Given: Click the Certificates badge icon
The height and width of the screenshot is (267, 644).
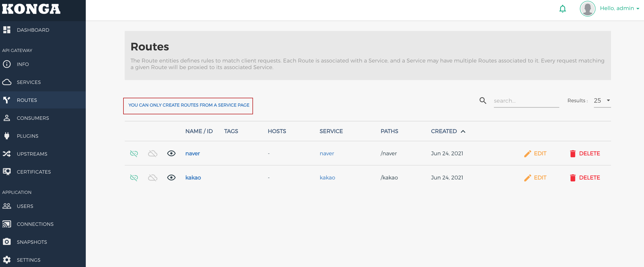Looking at the screenshot, I should tap(7, 172).
